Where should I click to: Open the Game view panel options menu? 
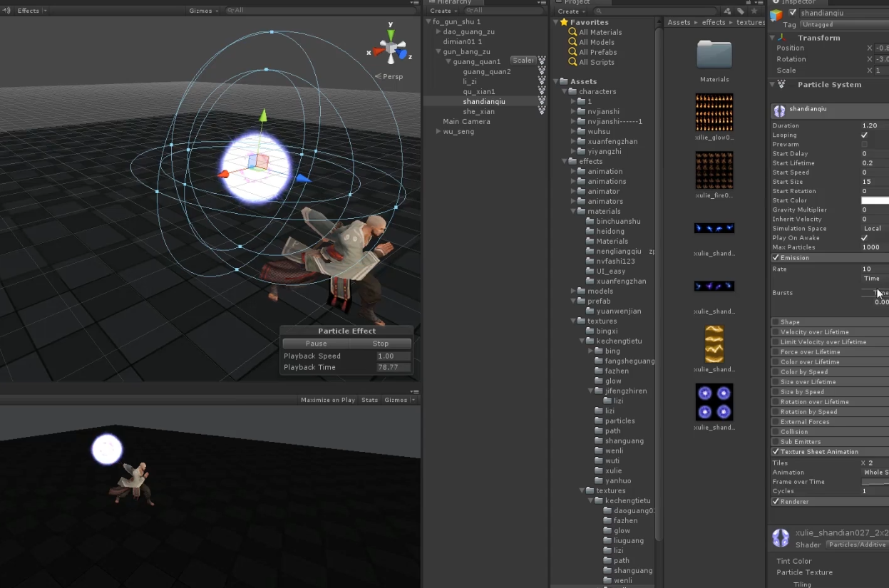415,391
